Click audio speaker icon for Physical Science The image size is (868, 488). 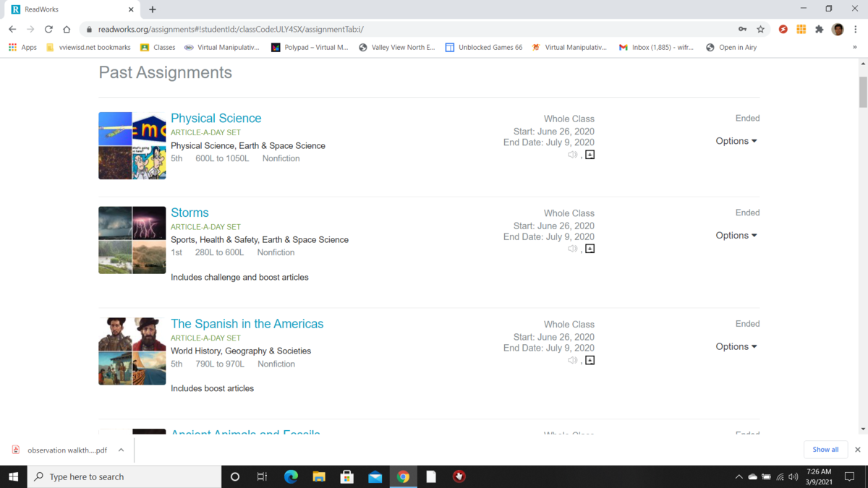click(572, 155)
